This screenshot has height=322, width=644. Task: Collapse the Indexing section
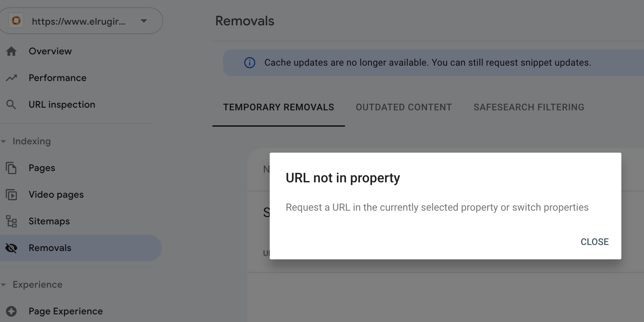[x=4, y=141]
